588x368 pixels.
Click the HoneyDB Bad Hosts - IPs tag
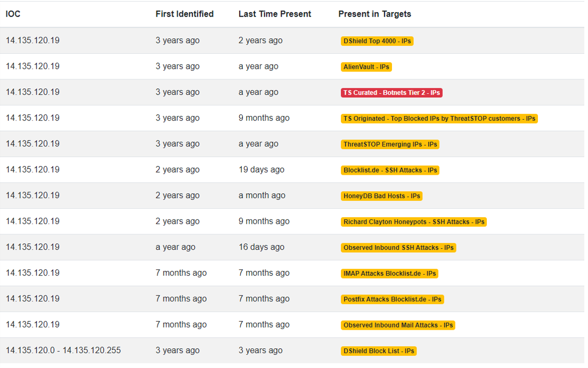[x=381, y=196]
